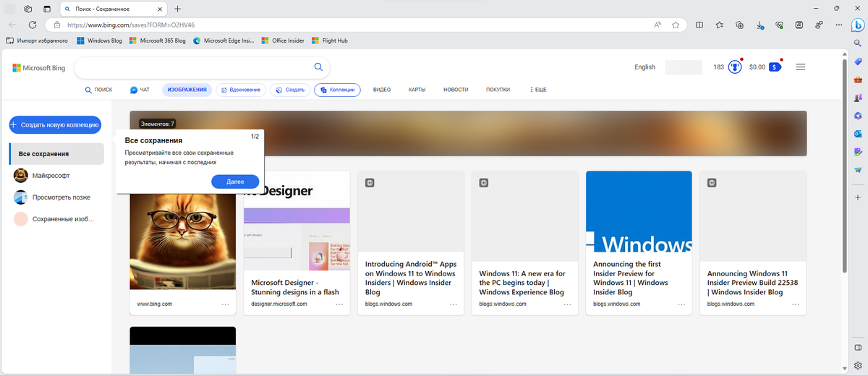Select Все сохранения in sidebar
The image size is (868, 376).
56,153
